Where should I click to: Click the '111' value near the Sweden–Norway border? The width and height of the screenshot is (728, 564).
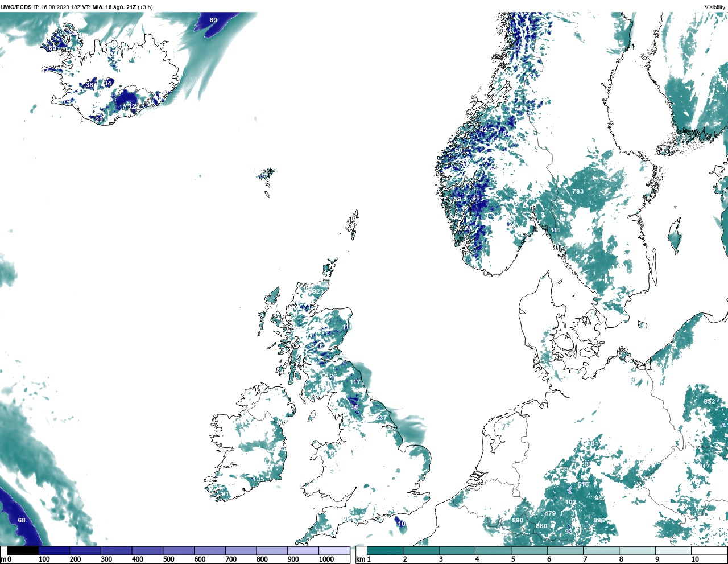click(x=555, y=230)
